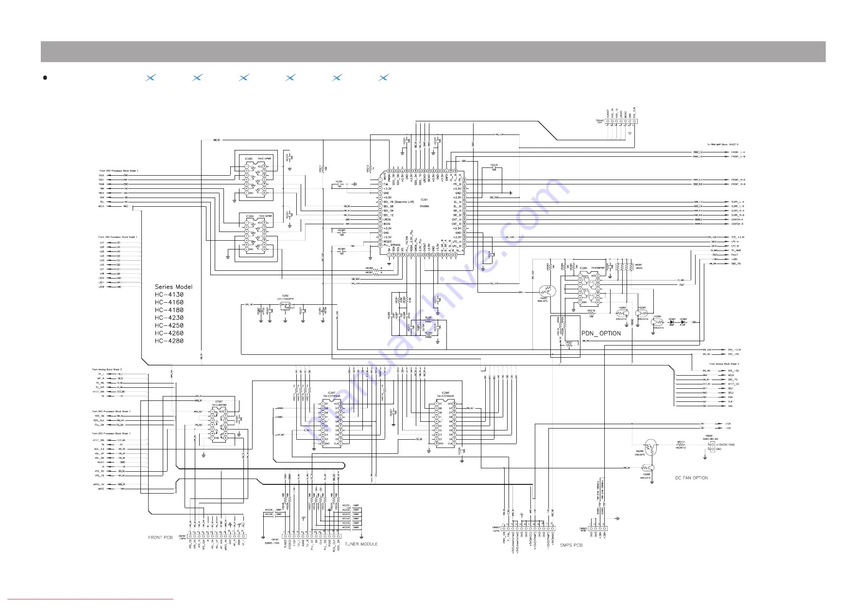Click the CENTER-B output label
Screen dimensions: 868x613
click(x=737, y=224)
